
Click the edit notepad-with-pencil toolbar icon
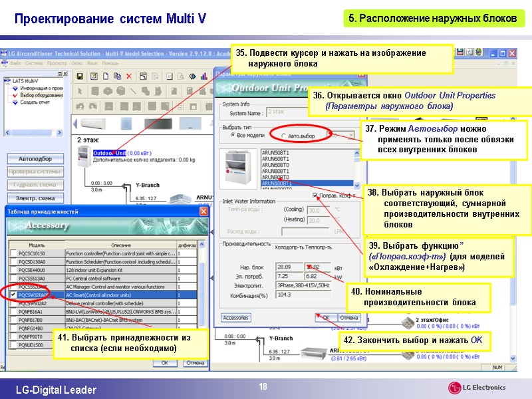[x=94, y=76]
